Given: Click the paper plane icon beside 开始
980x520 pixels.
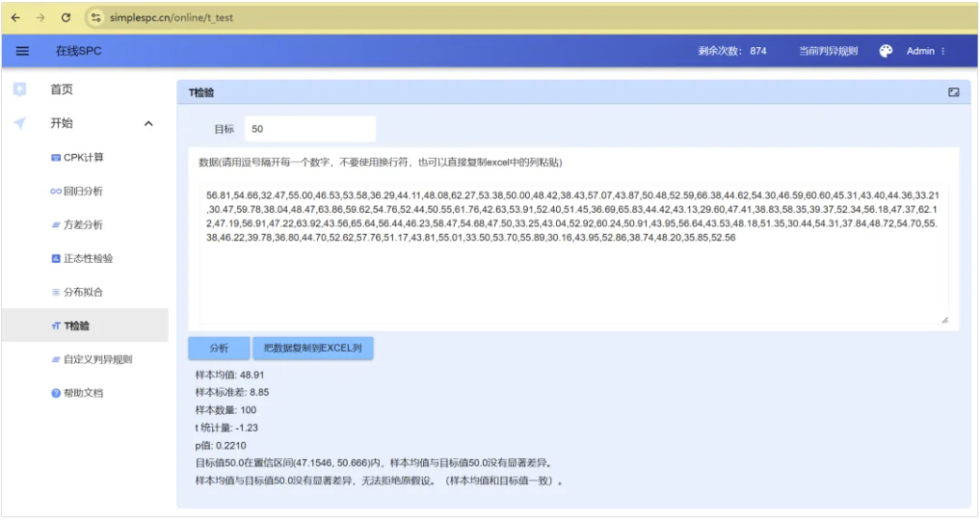Looking at the screenshot, I should (x=19, y=123).
